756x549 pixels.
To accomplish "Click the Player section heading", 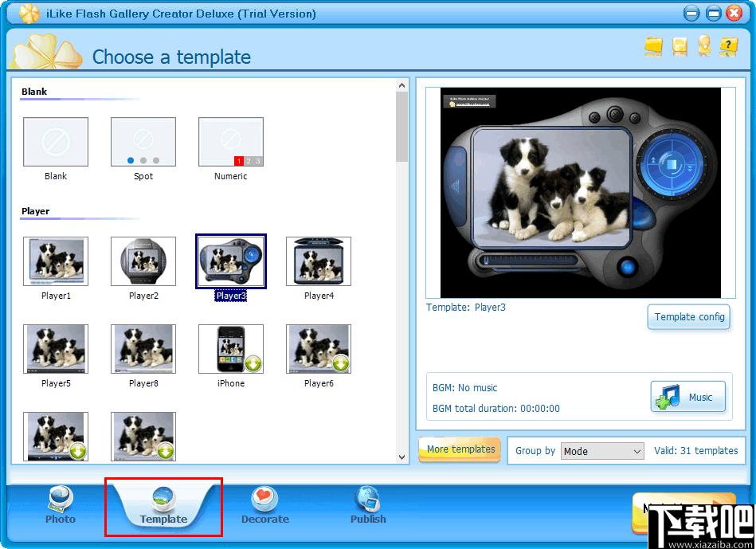I will 35,211.
